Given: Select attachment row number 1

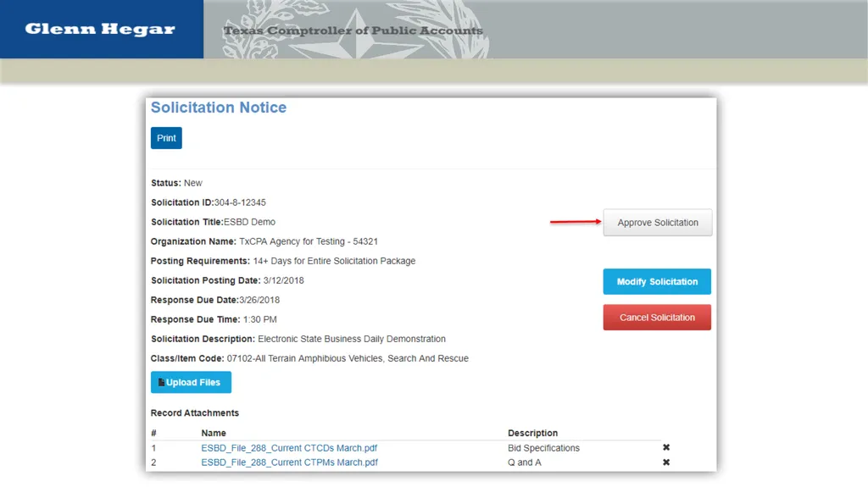Looking at the screenshot, I should tap(153, 448).
